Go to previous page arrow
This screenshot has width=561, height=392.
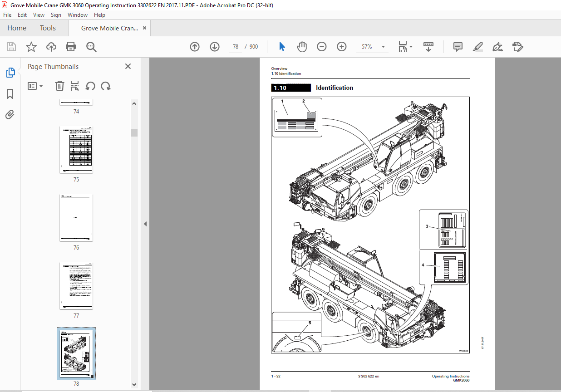pos(195,47)
